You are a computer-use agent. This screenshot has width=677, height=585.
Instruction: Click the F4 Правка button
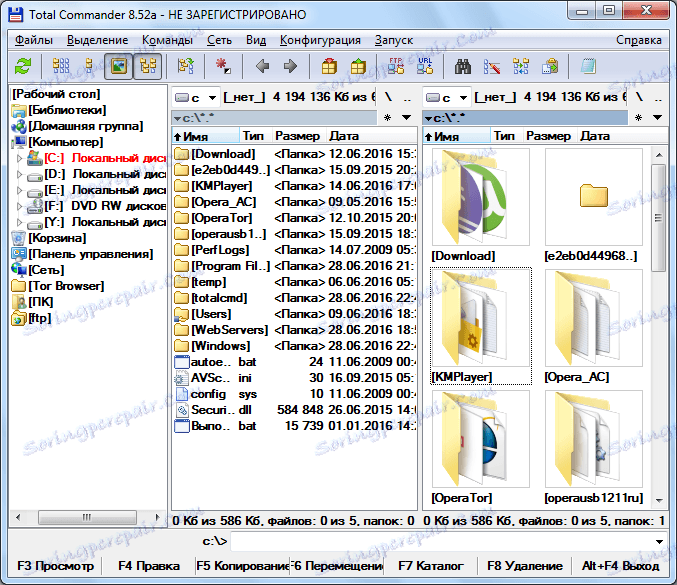pos(149,566)
